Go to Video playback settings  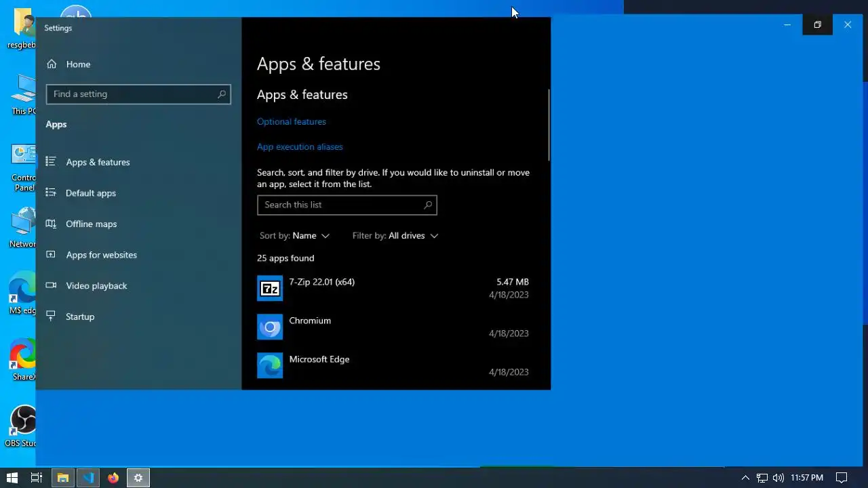coord(96,285)
